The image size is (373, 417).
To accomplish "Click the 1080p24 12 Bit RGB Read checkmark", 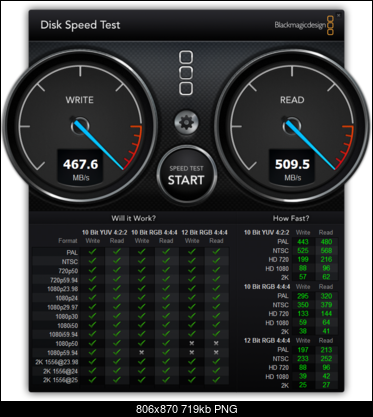I will tap(216, 297).
